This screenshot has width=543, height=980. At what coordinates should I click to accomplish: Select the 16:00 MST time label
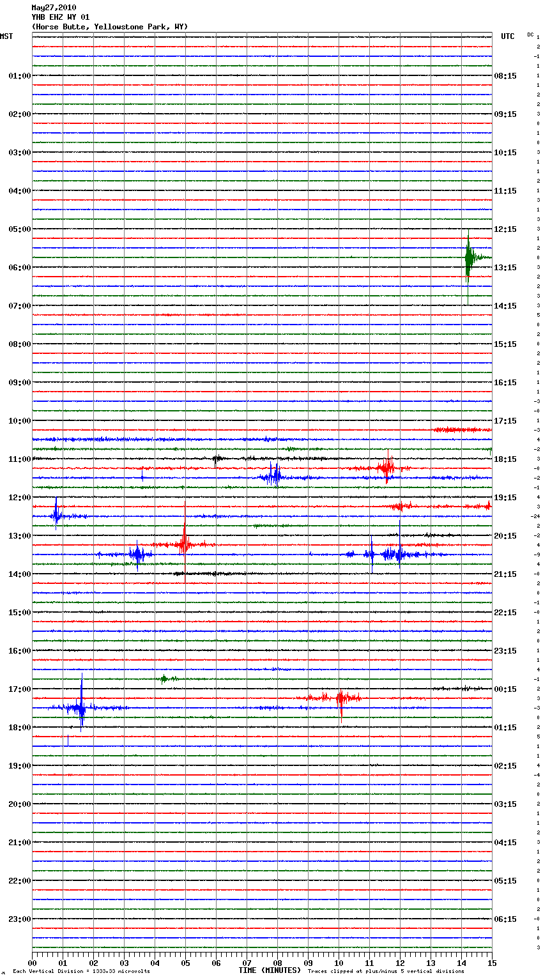(20, 651)
